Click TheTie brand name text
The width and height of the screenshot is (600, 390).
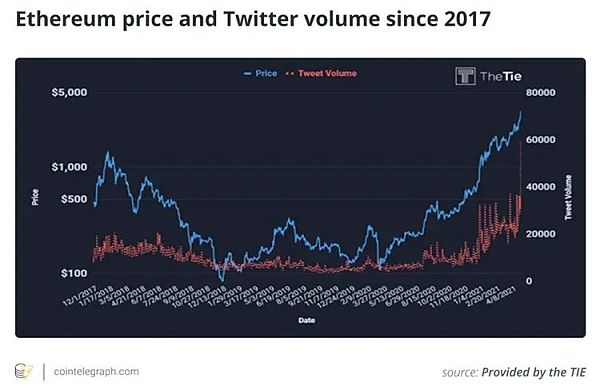501,77
